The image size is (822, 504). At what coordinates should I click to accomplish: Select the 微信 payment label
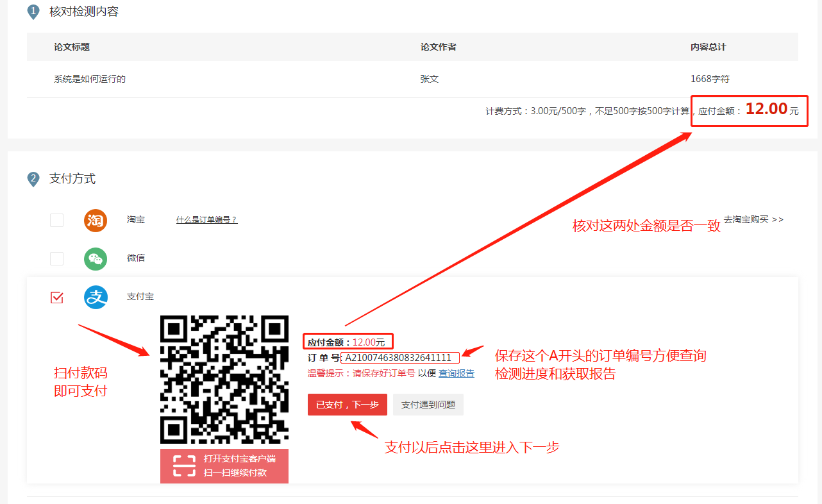(136, 258)
